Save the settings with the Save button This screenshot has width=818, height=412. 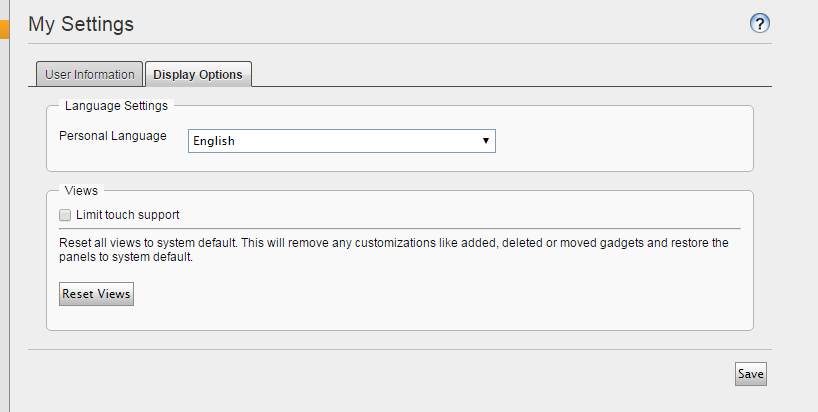point(751,374)
